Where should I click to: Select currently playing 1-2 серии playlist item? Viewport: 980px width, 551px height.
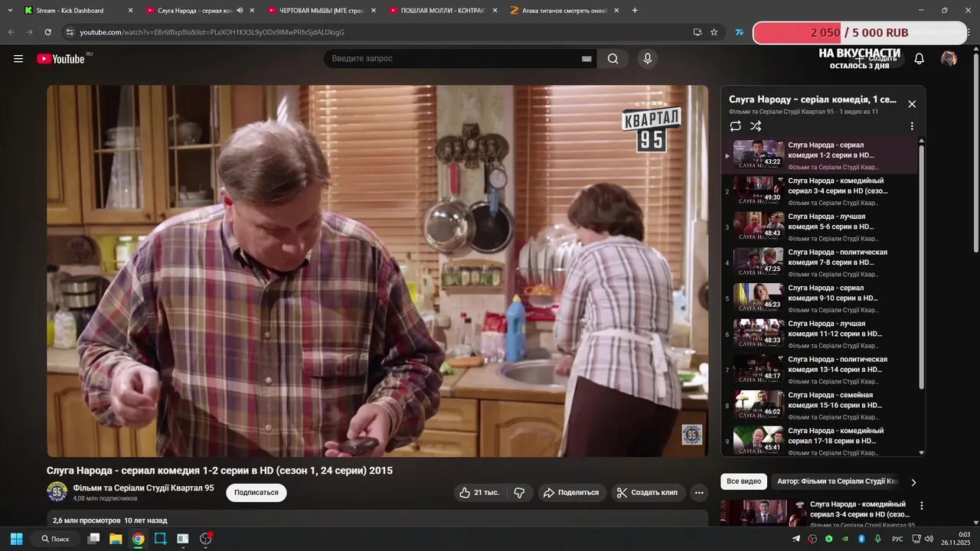819,156
